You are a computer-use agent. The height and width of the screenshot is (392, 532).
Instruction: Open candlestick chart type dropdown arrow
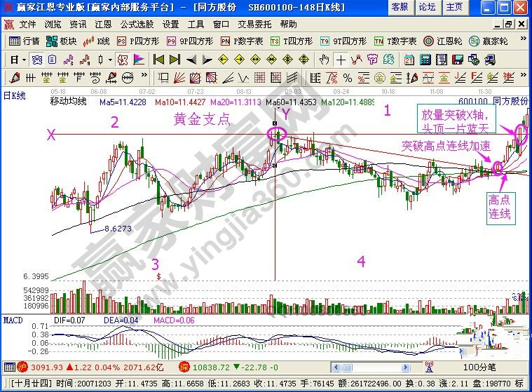(x=110, y=60)
